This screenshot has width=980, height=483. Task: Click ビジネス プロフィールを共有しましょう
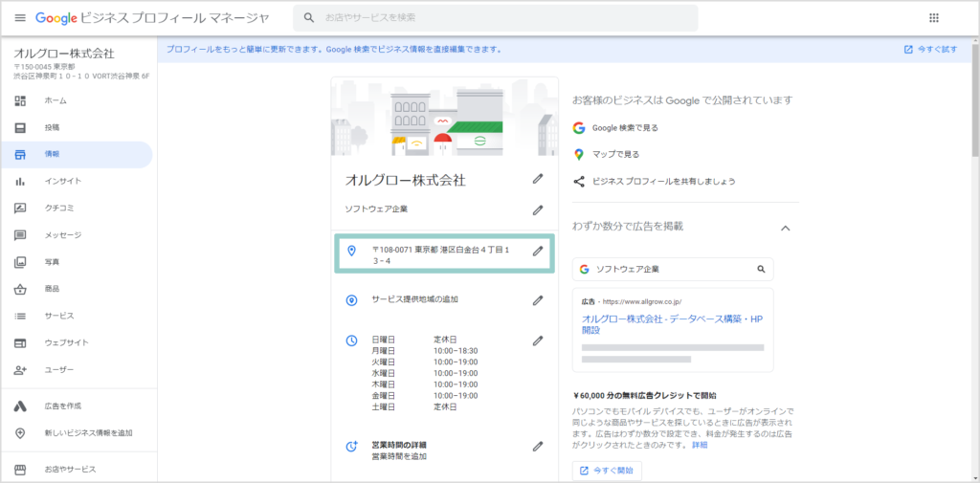pos(654,182)
